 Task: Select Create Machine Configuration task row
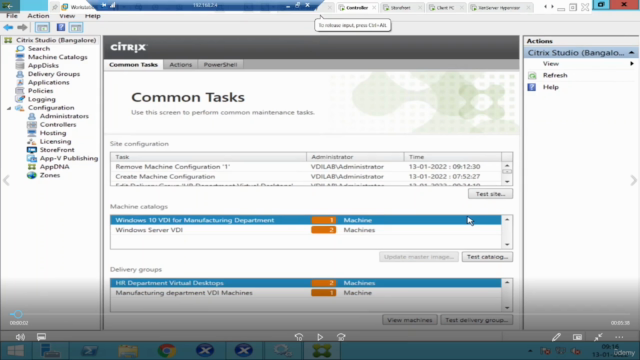click(x=306, y=176)
